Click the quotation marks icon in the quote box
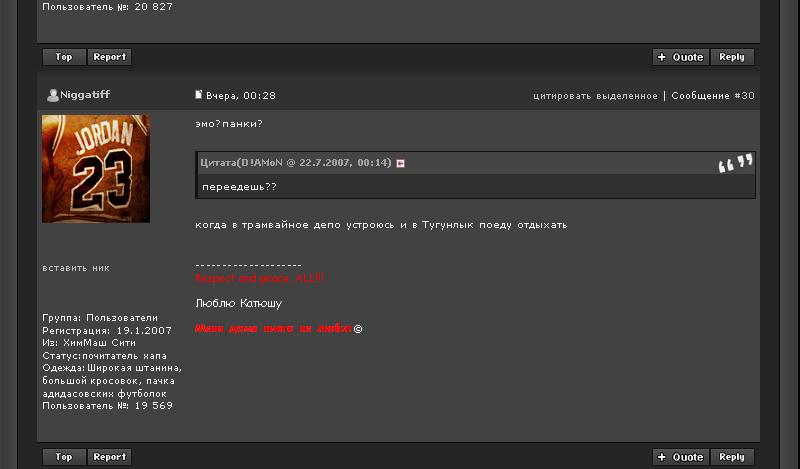Image resolution: width=800 pixels, height=469 pixels. 735,163
